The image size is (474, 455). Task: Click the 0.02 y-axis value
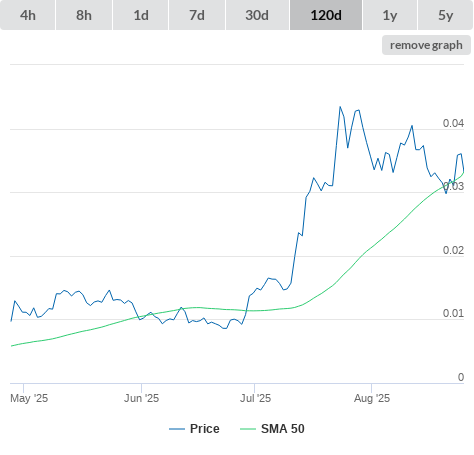pyautogui.click(x=453, y=250)
